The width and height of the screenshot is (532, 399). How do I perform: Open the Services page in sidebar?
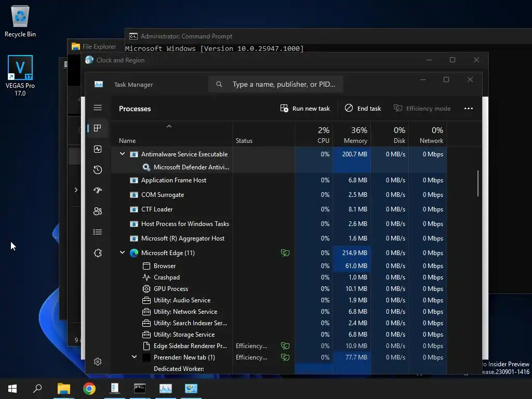tap(98, 253)
